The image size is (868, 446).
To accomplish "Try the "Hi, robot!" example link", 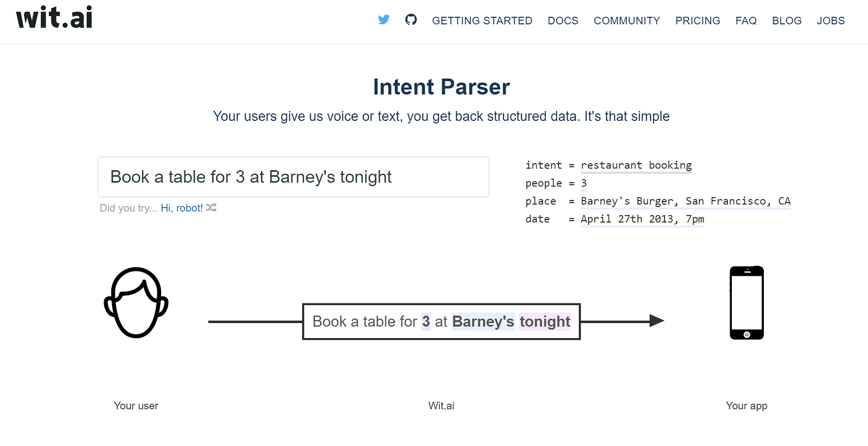I will pos(181,208).
